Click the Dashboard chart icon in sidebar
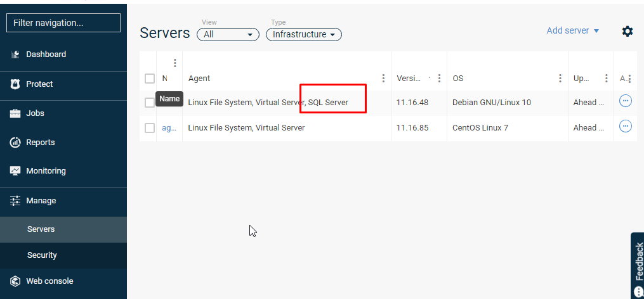 tap(15, 54)
